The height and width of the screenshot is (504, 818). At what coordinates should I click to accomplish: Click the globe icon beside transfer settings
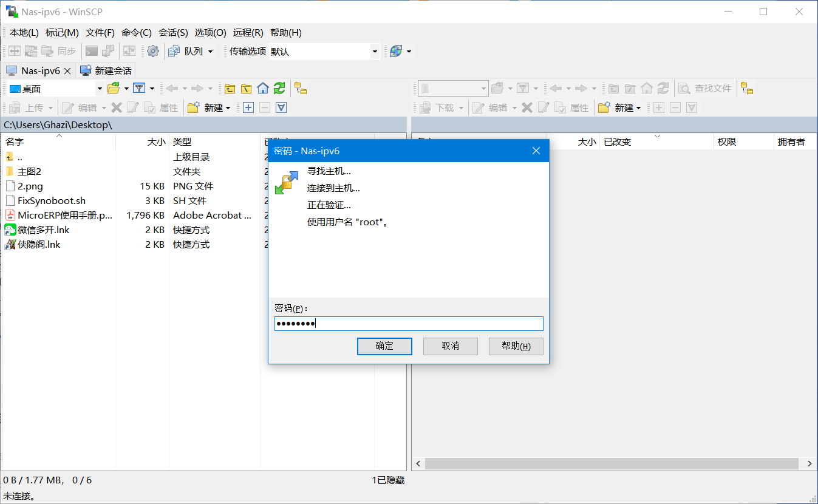[396, 52]
